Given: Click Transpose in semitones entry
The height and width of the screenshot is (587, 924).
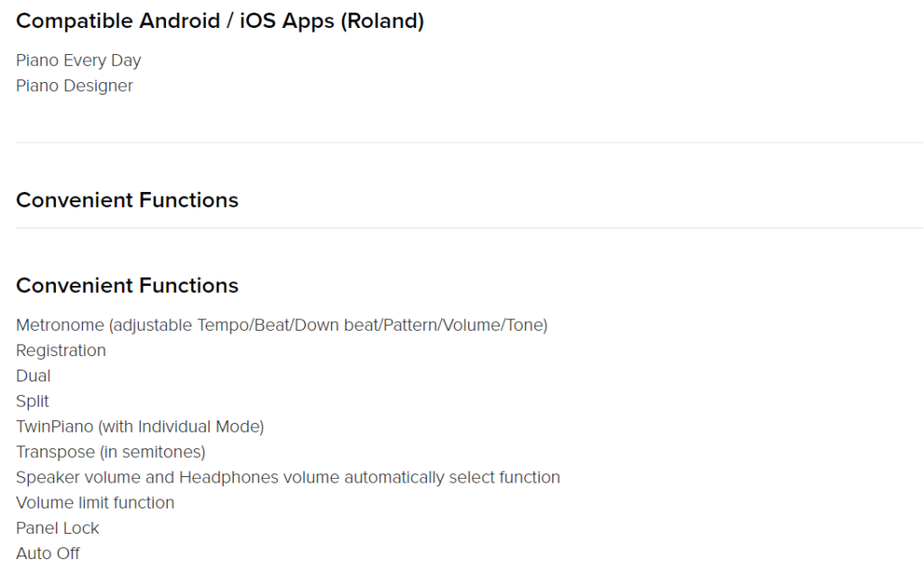Looking at the screenshot, I should pos(111,452).
